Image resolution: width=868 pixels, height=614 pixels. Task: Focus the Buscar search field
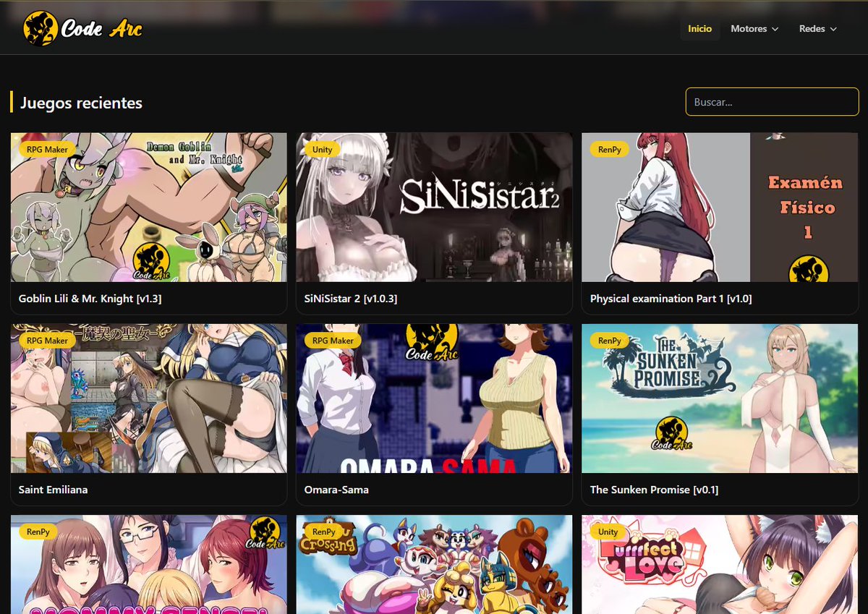click(x=772, y=102)
